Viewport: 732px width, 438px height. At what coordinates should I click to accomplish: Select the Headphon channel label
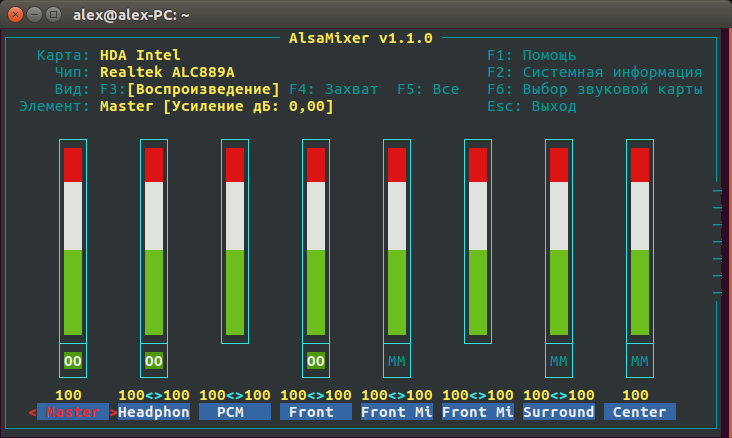[154, 412]
